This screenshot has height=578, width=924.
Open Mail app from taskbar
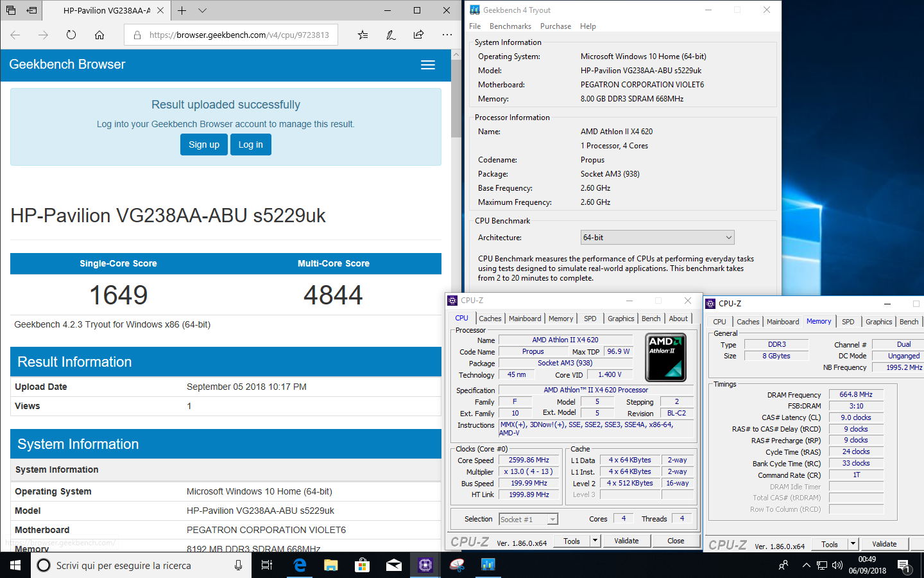[x=393, y=565]
